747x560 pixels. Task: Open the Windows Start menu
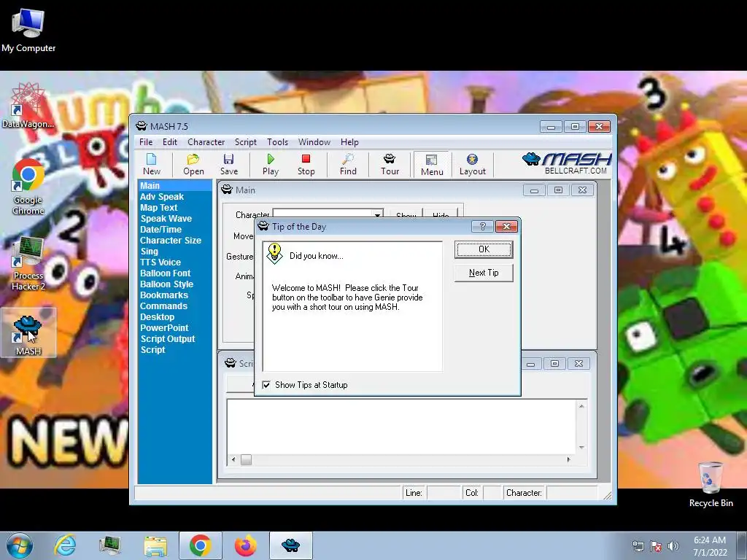20,545
